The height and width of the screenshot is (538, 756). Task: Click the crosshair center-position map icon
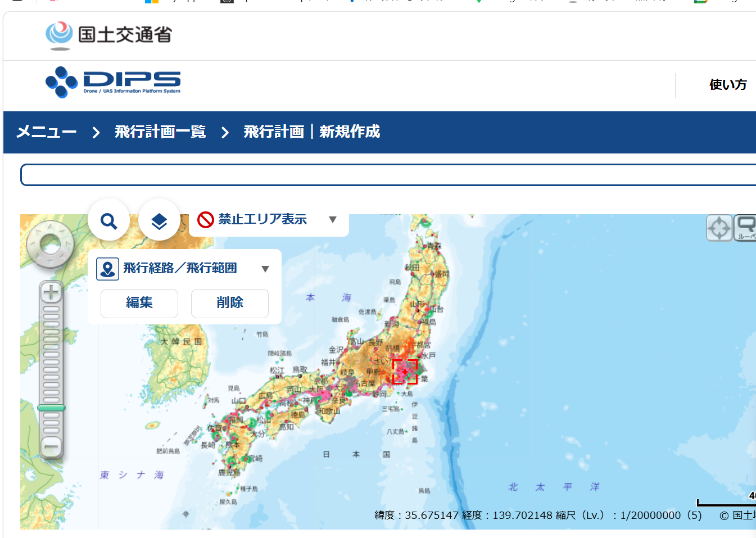(719, 228)
